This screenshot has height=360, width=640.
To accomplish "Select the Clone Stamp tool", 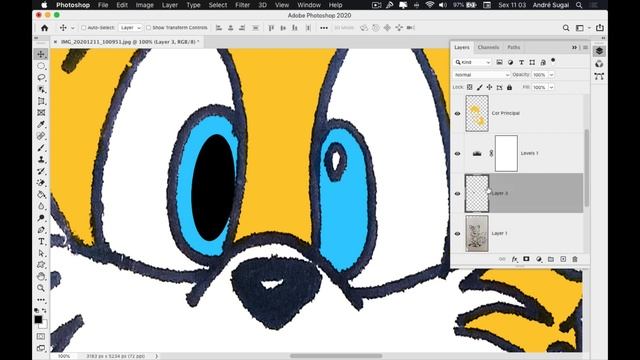I will (41, 160).
